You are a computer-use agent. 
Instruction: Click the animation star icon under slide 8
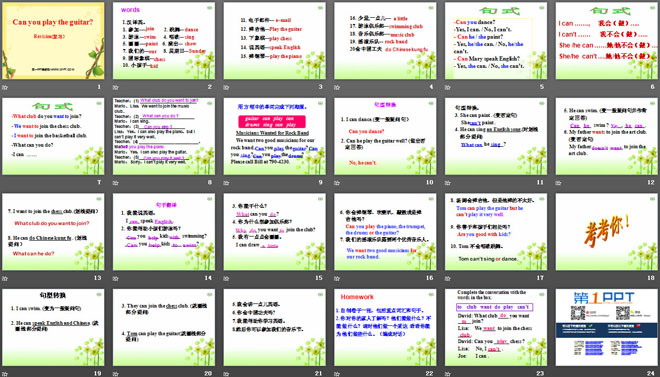pos(115,183)
